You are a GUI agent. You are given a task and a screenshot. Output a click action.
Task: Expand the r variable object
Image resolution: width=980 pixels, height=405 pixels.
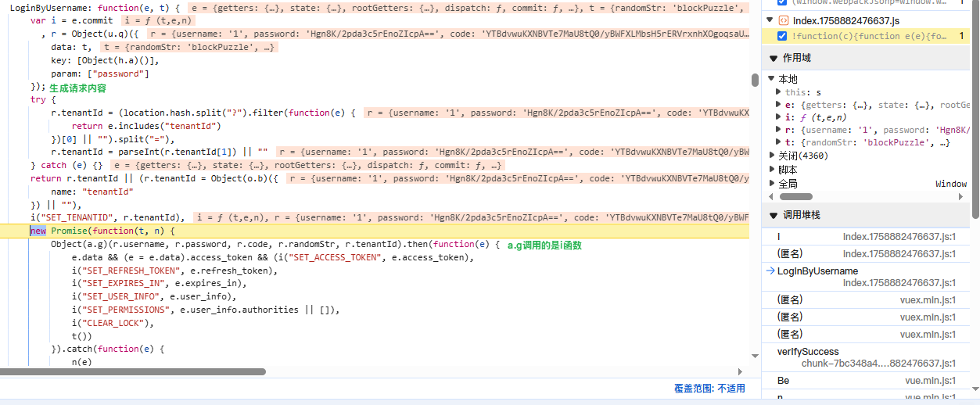point(777,129)
